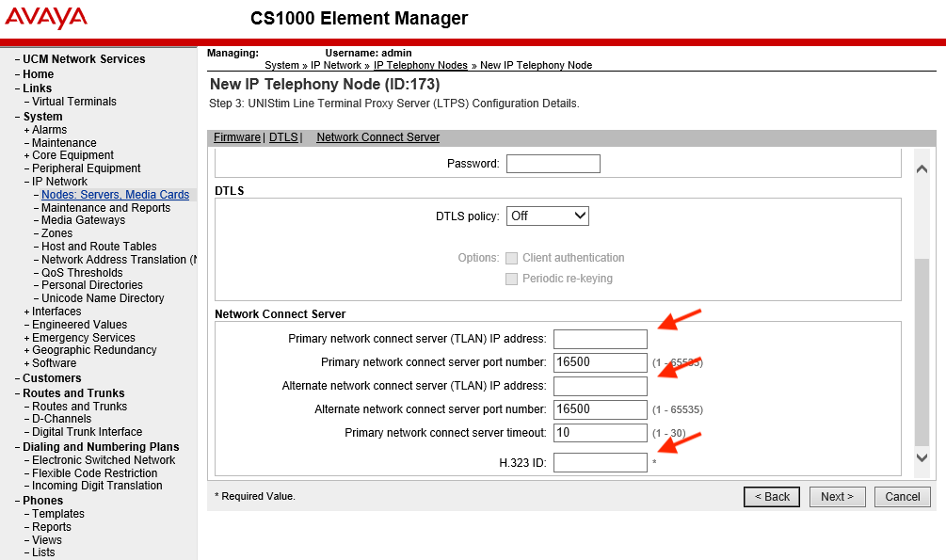This screenshot has width=946, height=560.
Task: Open Virtual Terminals in sidebar
Action: pyautogui.click(x=74, y=102)
